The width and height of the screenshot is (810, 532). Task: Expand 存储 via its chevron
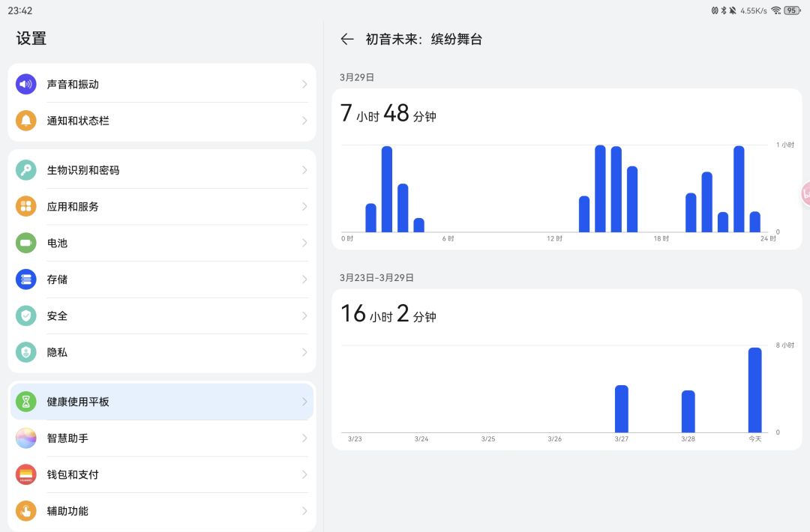(x=304, y=279)
